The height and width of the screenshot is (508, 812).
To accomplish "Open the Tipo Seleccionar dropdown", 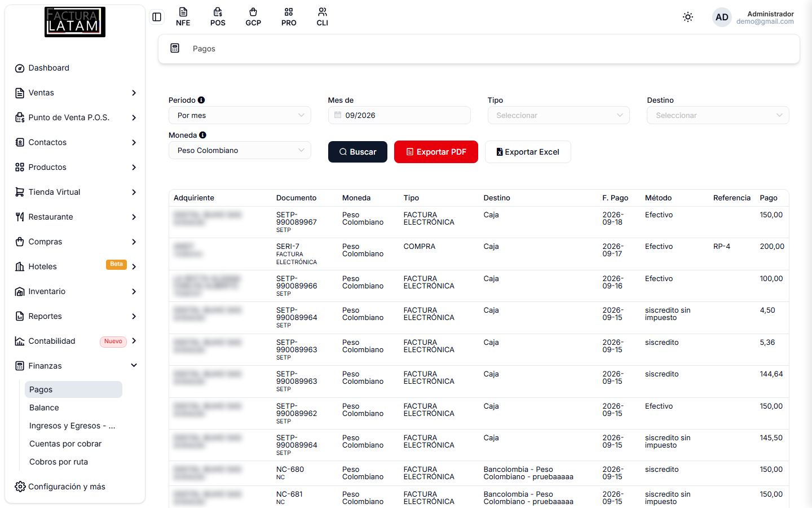I will pos(558,115).
